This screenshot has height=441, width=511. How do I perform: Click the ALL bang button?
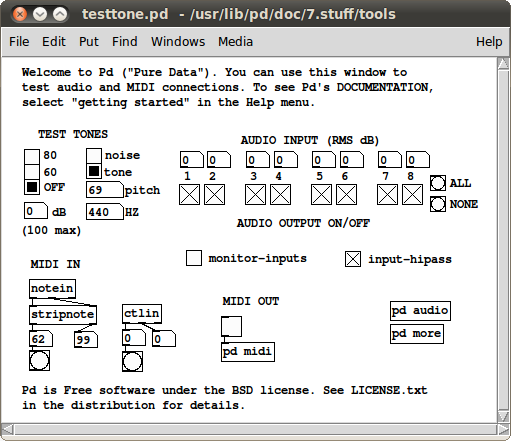[438, 183]
